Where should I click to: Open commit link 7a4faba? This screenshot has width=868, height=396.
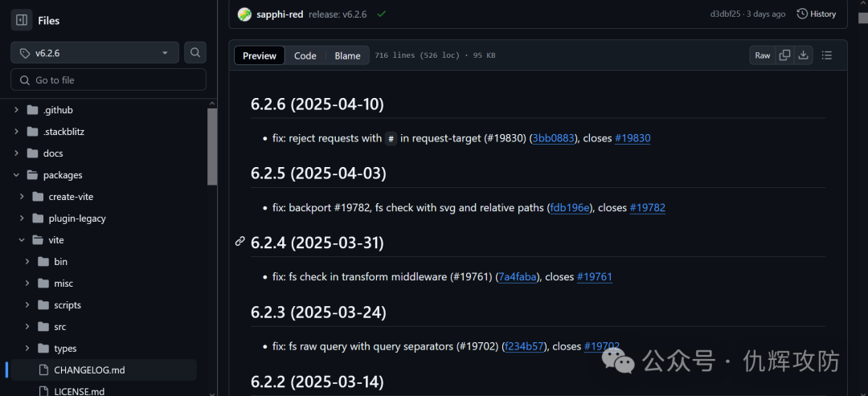[x=518, y=277]
